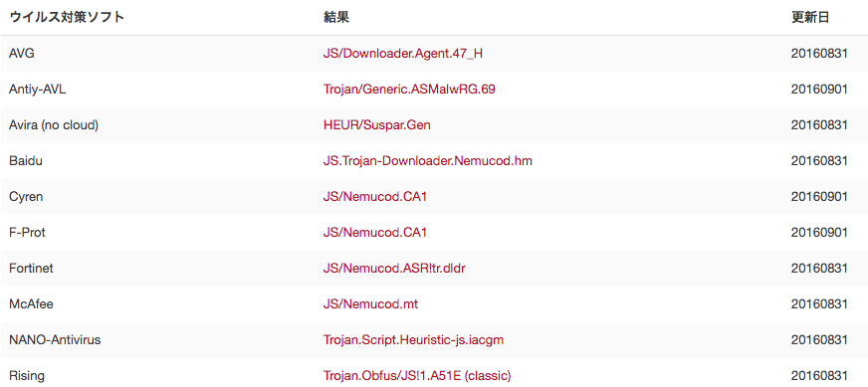Select Cyren's JS/Nemucod.CA1 result

[375, 197]
